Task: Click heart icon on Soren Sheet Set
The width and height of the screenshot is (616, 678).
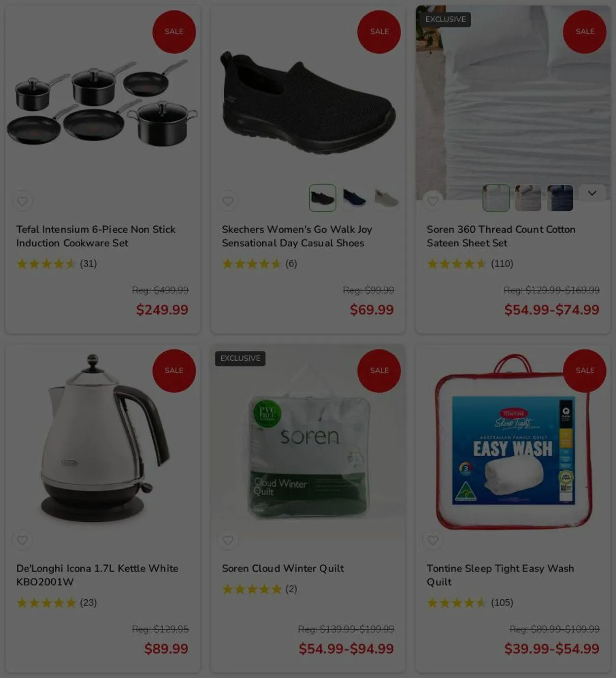Action: (x=433, y=201)
